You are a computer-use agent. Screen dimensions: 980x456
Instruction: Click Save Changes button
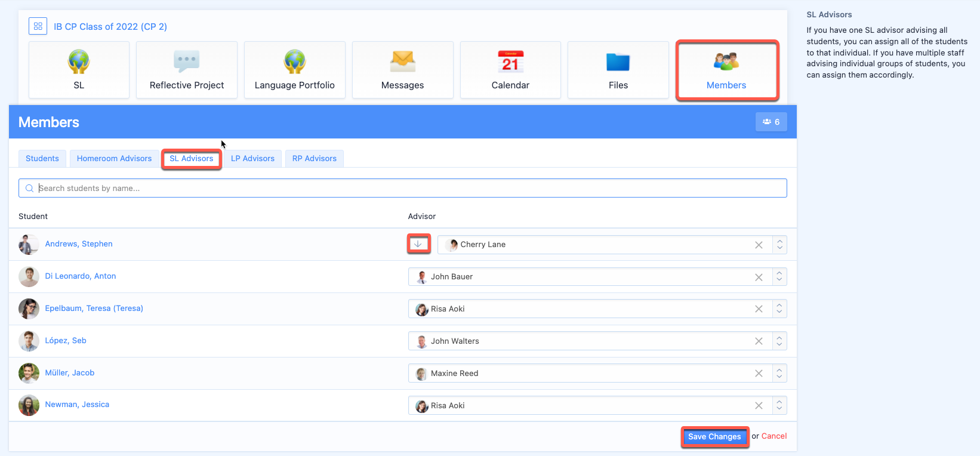click(x=714, y=437)
